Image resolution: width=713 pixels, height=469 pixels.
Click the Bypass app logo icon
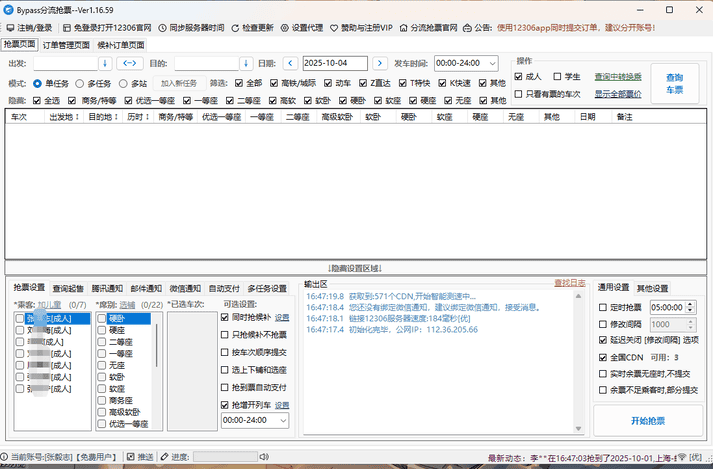pos(8,10)
